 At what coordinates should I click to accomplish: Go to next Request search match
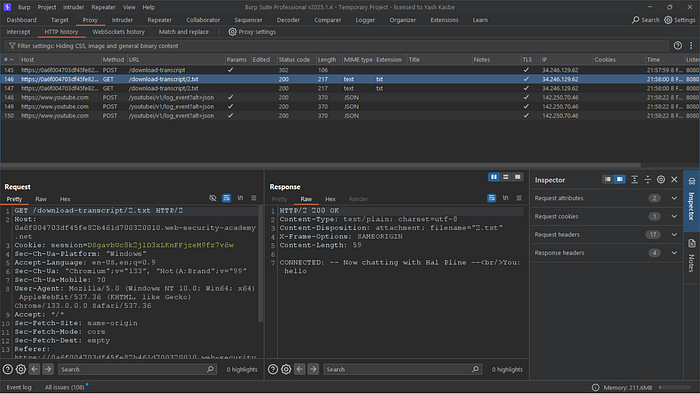(x=48, y=369)
